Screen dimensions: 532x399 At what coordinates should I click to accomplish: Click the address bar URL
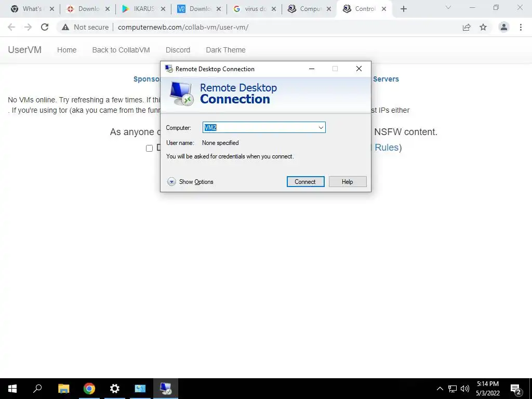tap(183, 27)
